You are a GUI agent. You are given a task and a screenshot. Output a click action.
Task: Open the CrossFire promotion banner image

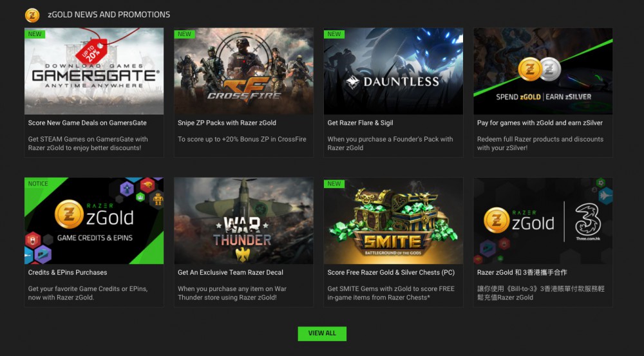(243, 71)
